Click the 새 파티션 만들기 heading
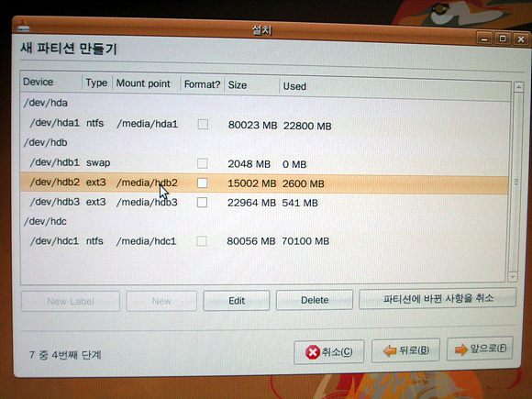532x399 pixels. (69, 49)
